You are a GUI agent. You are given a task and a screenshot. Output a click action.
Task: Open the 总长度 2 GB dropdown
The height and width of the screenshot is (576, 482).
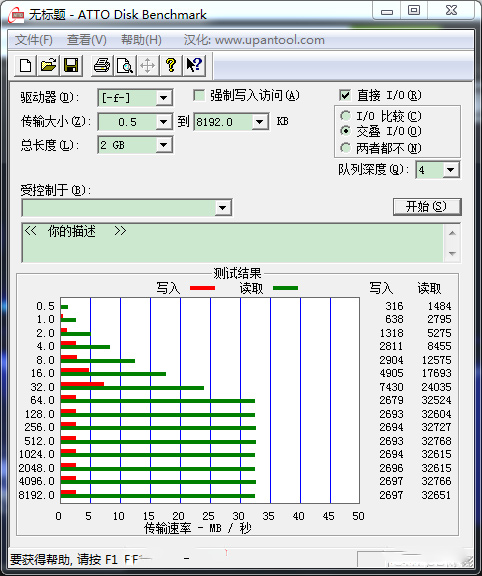point(163,145)
